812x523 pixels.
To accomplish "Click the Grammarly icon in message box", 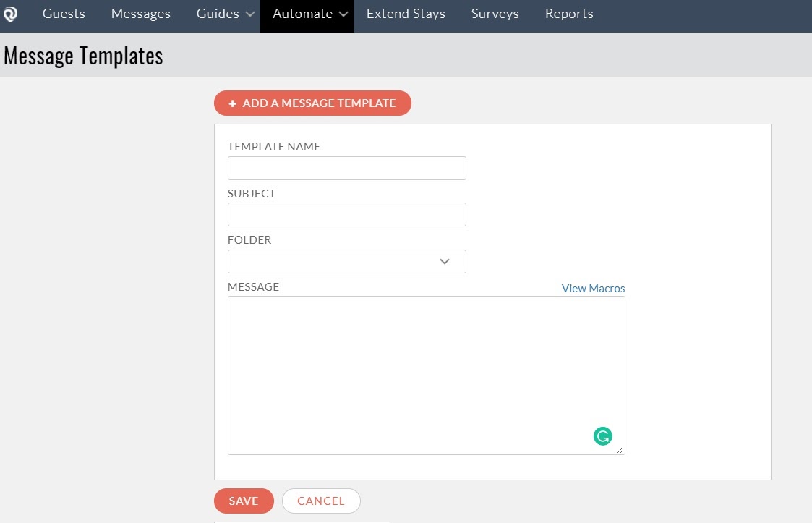I will [602, 435].
